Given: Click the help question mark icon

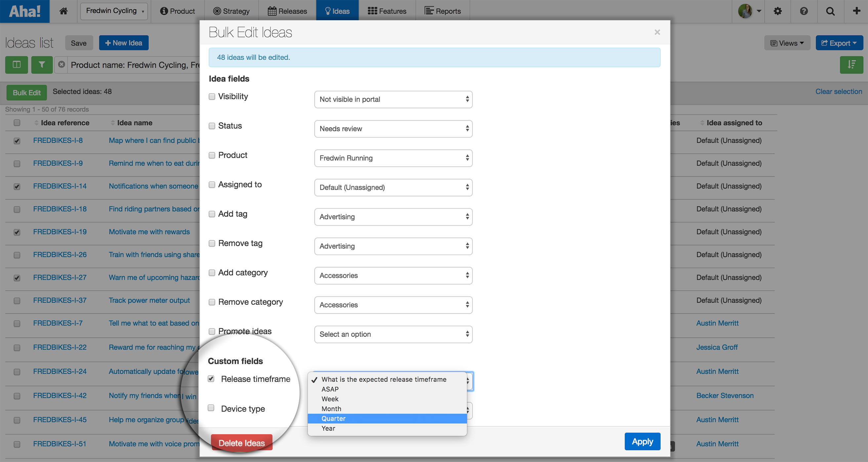Looking at the screenshot, I should click(804, 11).
